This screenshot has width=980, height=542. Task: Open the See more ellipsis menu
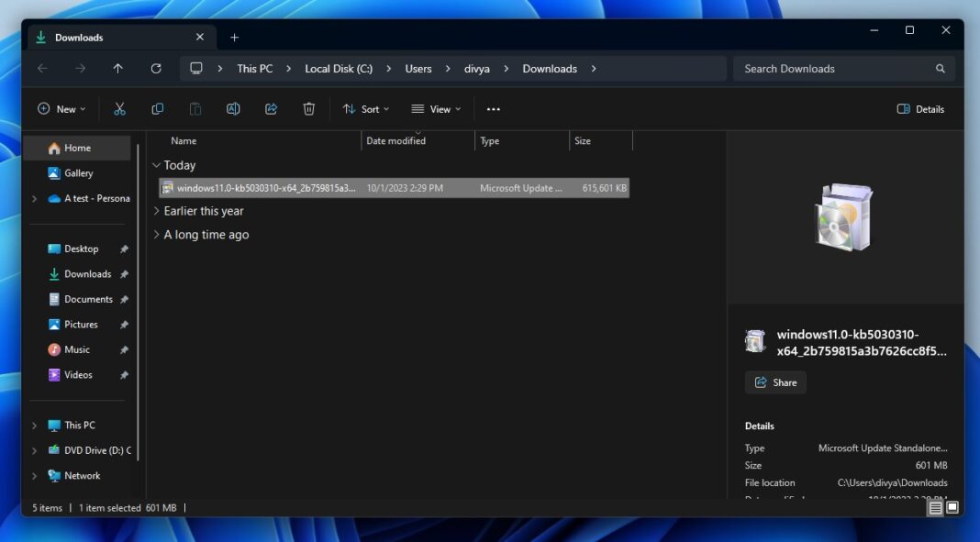[x=493, y=109]
